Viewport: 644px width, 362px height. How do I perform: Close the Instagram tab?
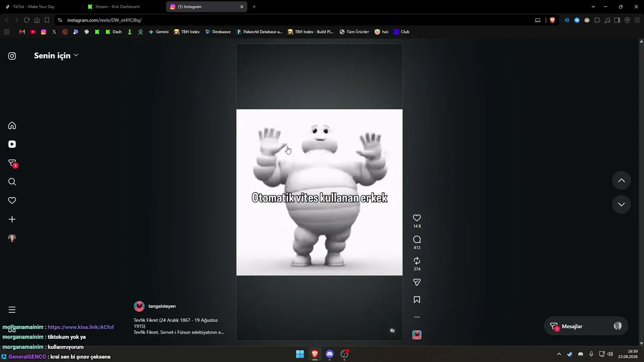point(242,7)
